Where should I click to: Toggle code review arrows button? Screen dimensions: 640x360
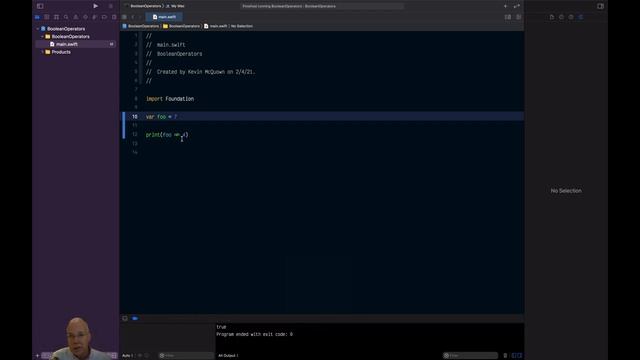517,6
